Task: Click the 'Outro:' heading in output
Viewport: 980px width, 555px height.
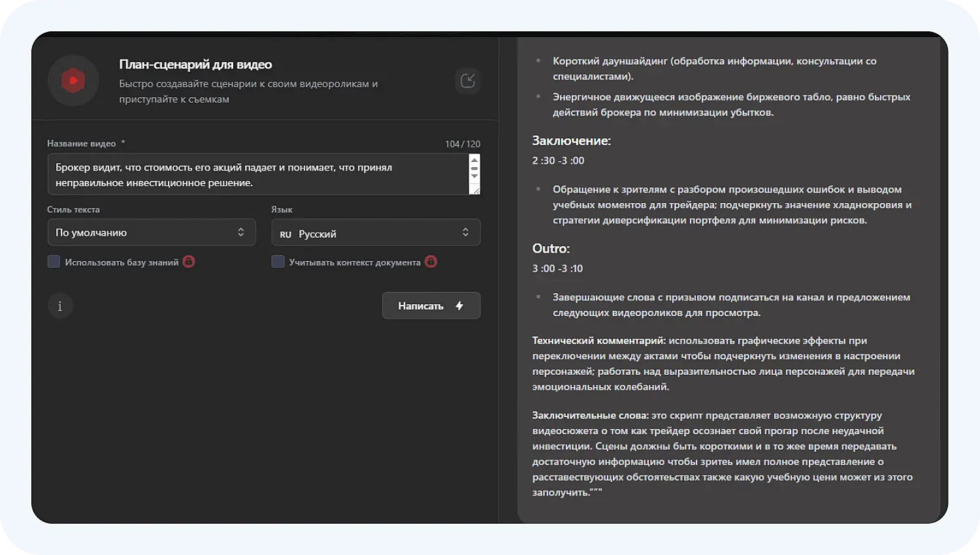Action: (x=551, y=248)
